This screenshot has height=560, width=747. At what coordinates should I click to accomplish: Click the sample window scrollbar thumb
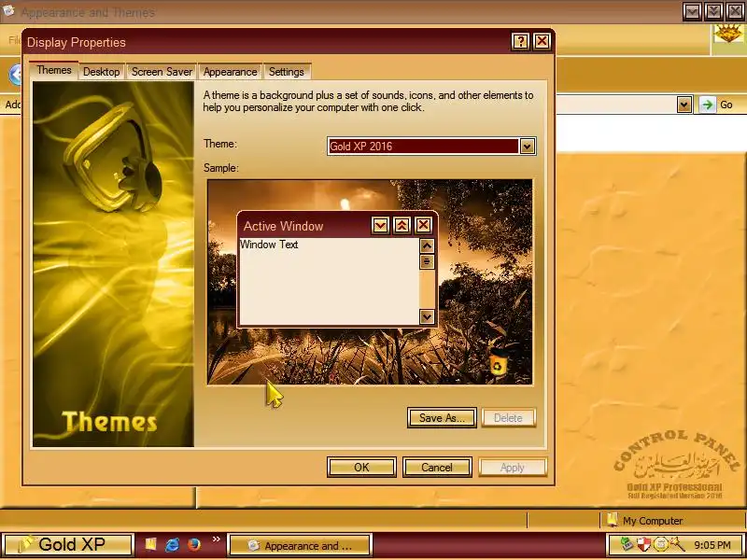tap(427, 261)
